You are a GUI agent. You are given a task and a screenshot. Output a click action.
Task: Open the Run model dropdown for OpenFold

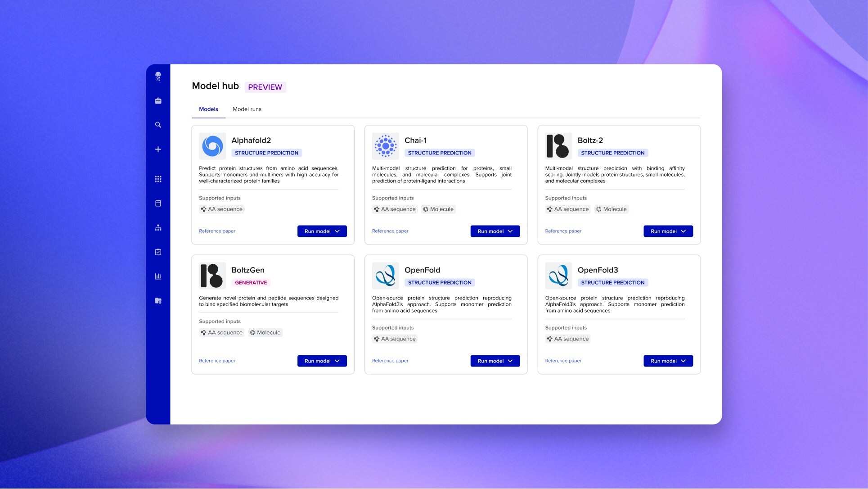[x=495, y=361]
